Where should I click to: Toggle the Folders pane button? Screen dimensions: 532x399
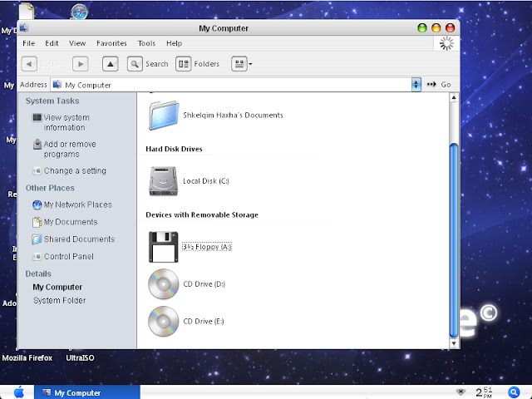click(197, 63)
